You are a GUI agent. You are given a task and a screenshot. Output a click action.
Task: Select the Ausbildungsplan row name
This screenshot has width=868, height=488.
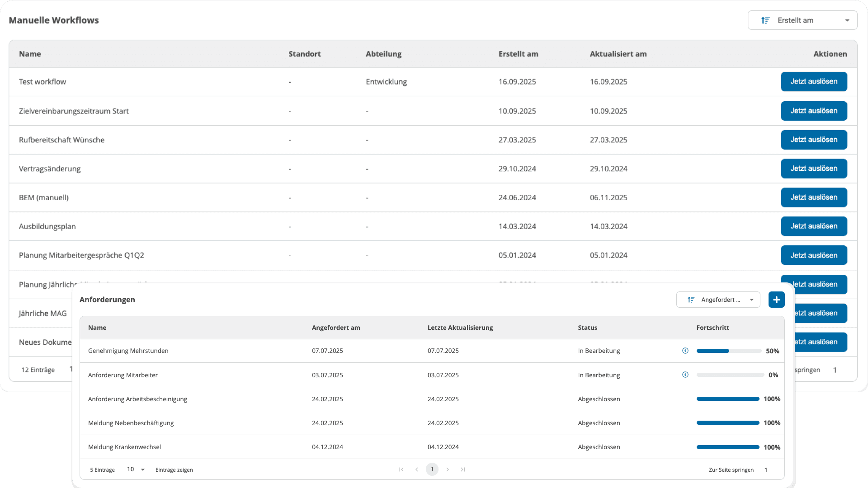(x=47, y=226)
